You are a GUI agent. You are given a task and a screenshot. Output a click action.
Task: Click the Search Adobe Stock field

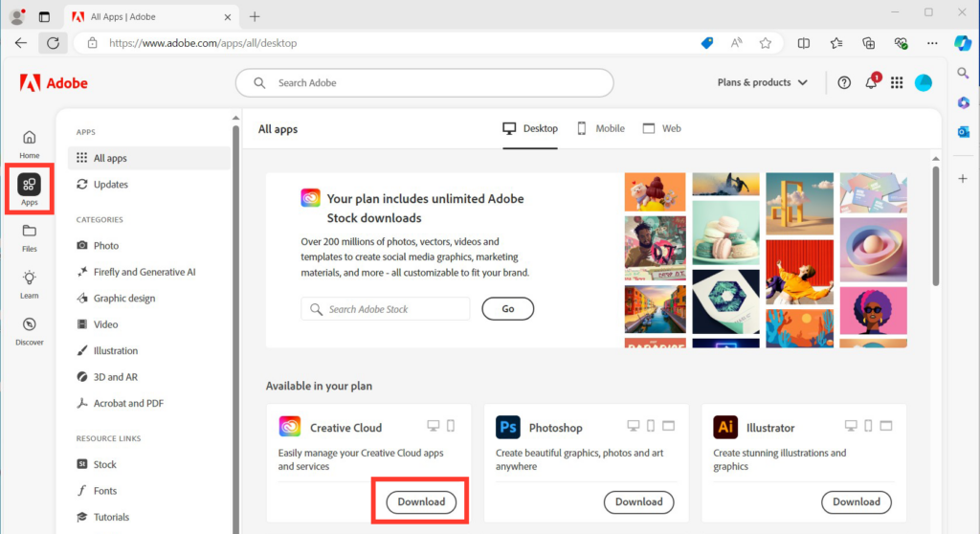tap(386, 309)
